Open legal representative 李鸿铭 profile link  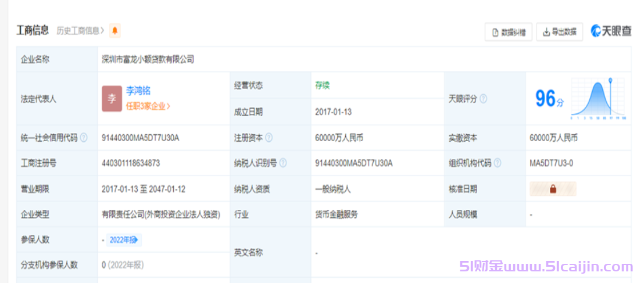[x=138, y=91]
